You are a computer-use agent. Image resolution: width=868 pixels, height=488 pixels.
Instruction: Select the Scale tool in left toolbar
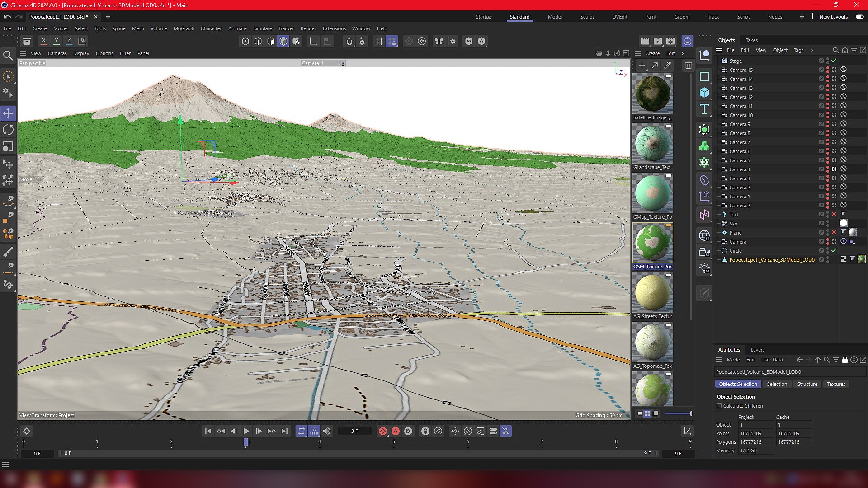point(8,146)
